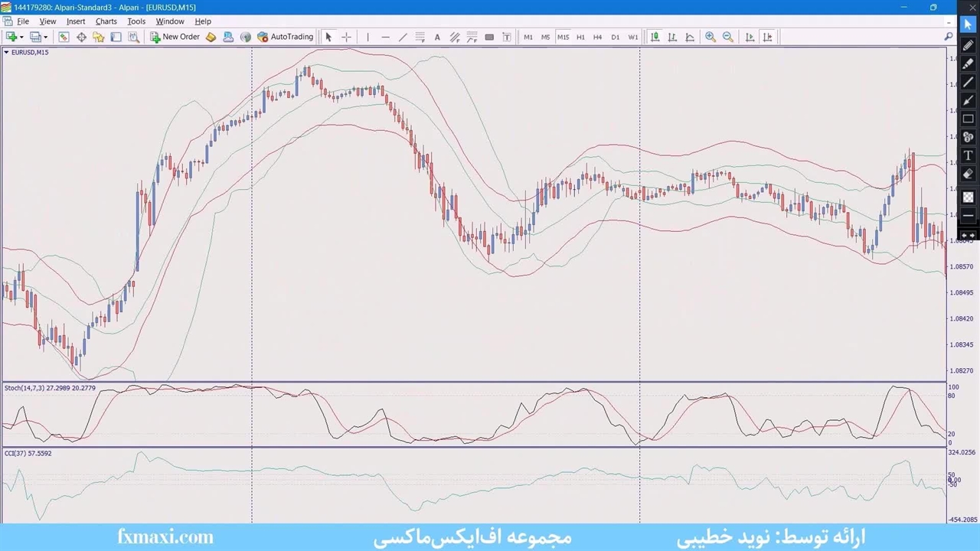Screen dimensions: 980x551
Task: Open the Insert menu
Action: [x=76, y=21]
